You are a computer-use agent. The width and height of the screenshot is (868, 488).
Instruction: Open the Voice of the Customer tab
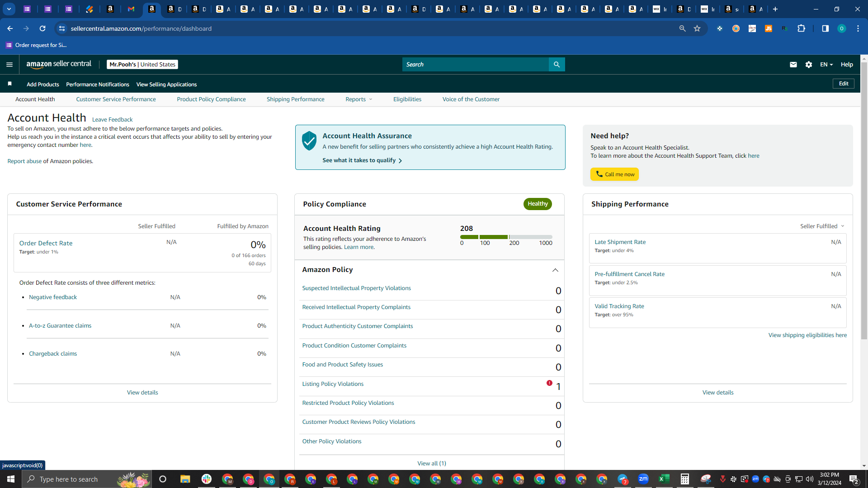pyautogui.click(x=471, y=99)
